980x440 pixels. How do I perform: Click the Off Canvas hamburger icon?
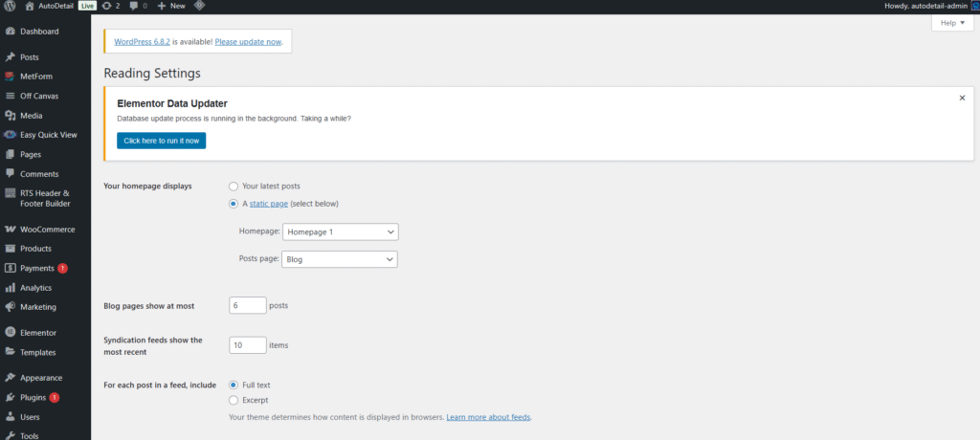pyautogui.click(x=10, y=97)
